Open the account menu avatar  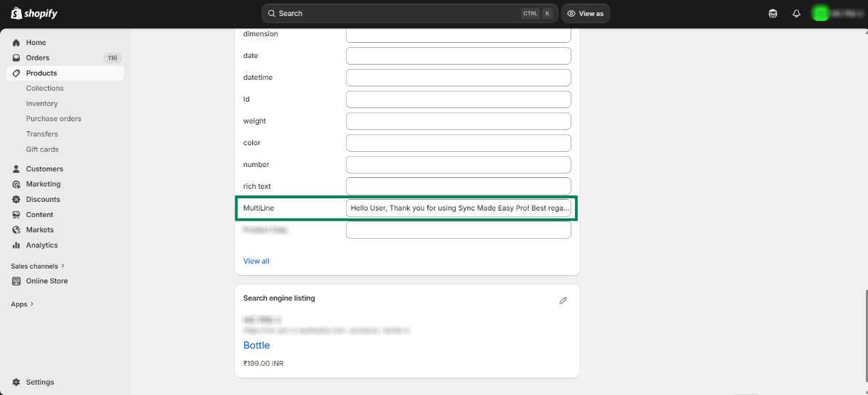pyautogui.click(x=821, y=14)
